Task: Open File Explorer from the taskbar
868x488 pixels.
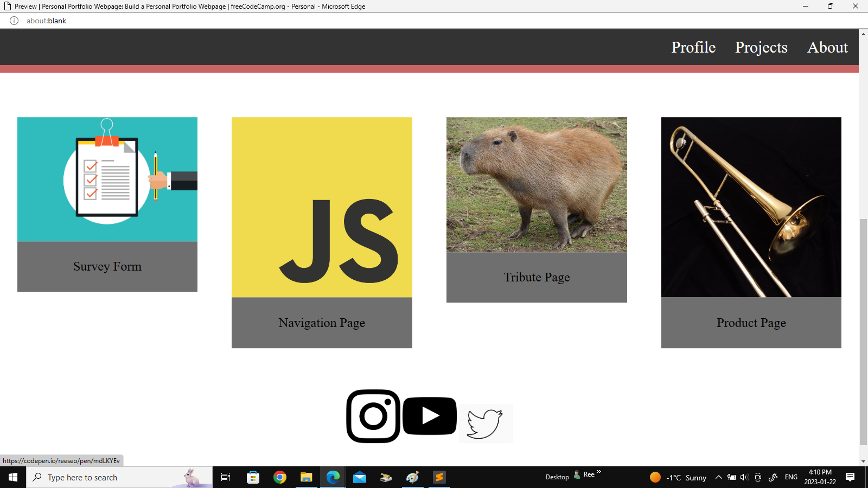Action: click(306, 477)
